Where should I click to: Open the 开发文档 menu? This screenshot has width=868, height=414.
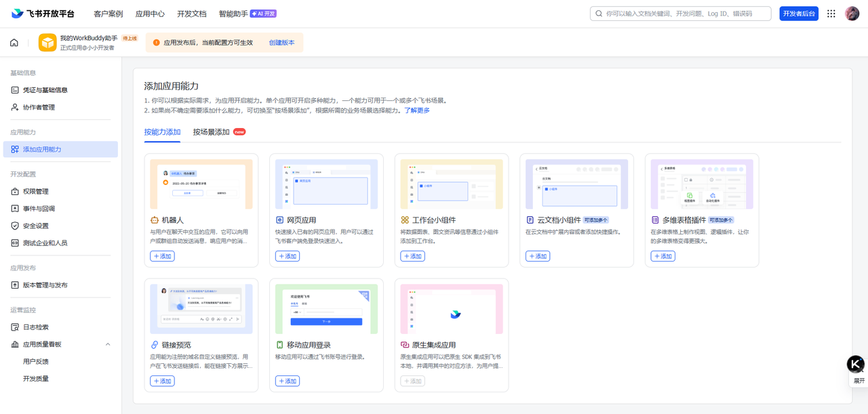click(191, 14)
